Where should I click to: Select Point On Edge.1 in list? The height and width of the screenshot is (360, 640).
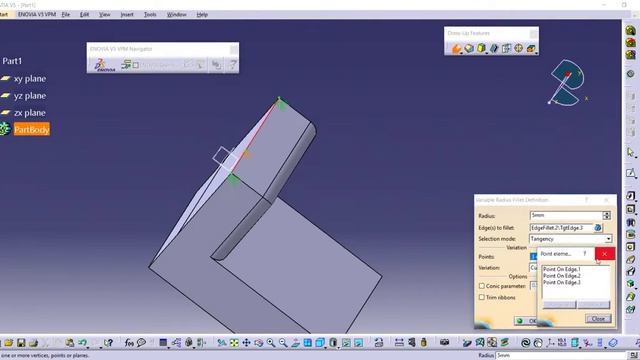562,269
